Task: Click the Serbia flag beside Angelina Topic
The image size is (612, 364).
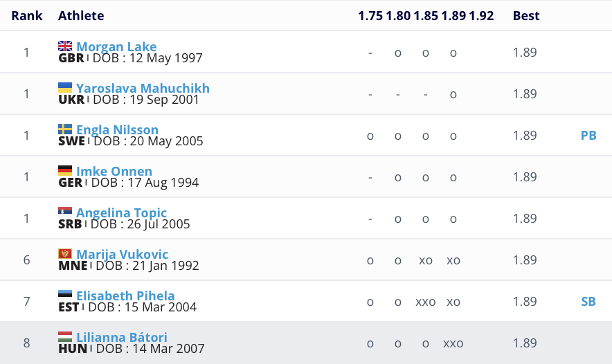Action: 65,212
